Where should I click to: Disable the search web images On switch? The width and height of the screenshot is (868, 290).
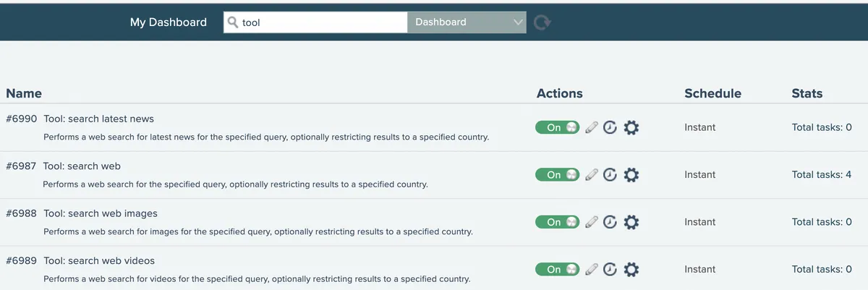(x=557, y=222)
